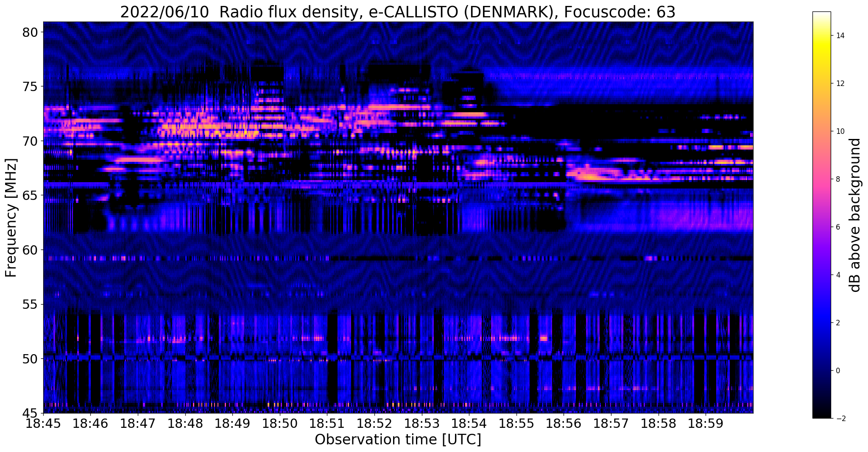Click the 60 MHz frequency tick label
This screenshot has height=452, width=868.
tap(30, 250)
